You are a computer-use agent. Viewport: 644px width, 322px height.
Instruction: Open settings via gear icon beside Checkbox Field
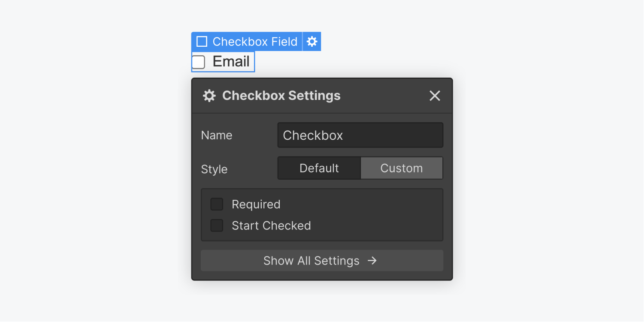[x=312, y=42]
